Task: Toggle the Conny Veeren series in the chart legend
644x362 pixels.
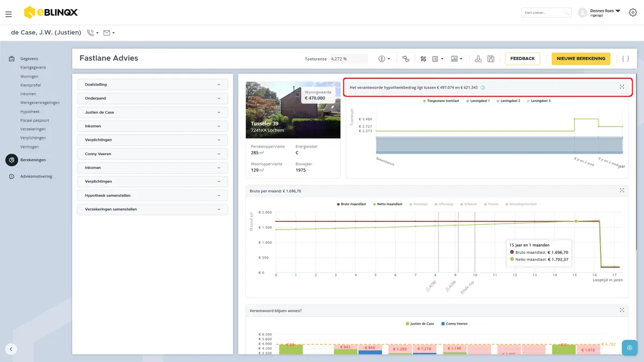Action: pos(454,324)
